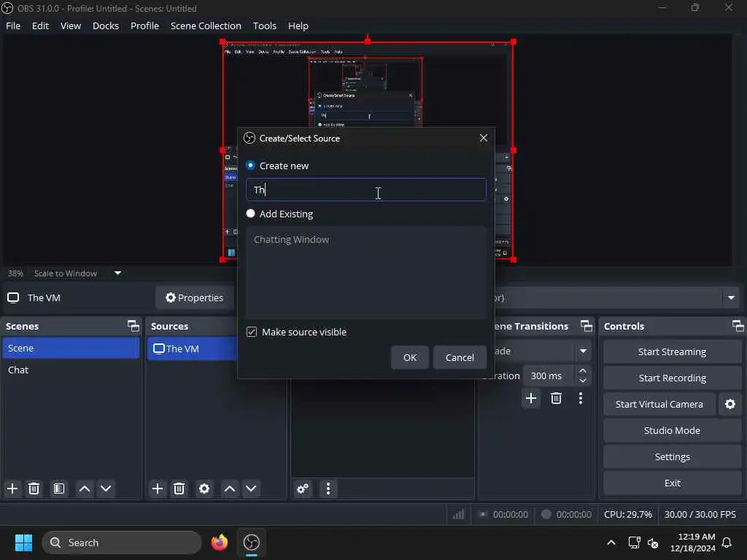Screen dimensions: 747x560
Task: Open transition properties three-dot menu
Action: click(x=580, y=398)
